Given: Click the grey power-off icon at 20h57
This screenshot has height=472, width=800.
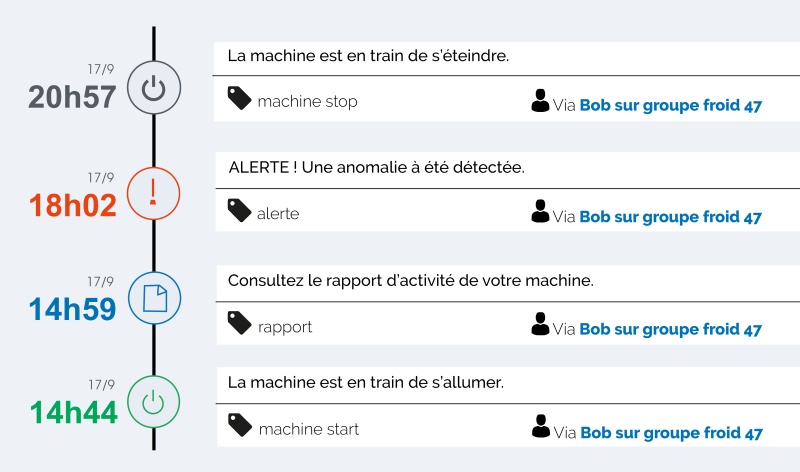Looking at the screenshot, I should (154, 87).
